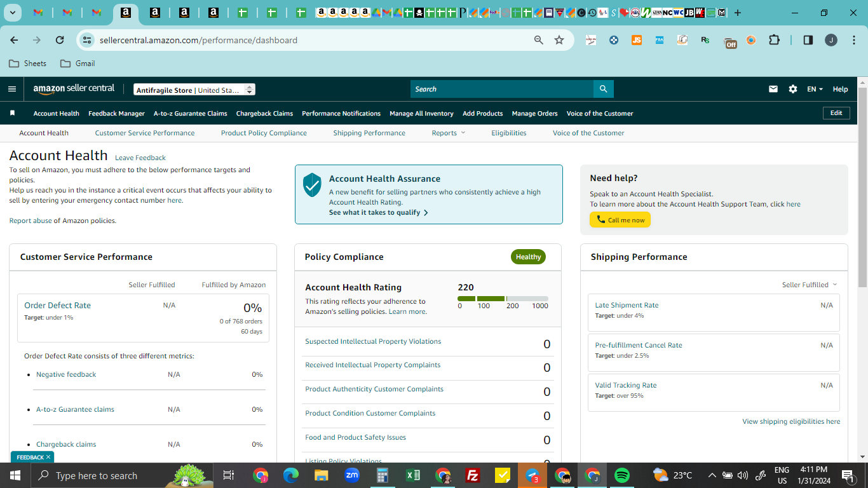Open Manage All Inventory in favorites bar
This screenshot has height=488, width=868.
coord(421,113)
